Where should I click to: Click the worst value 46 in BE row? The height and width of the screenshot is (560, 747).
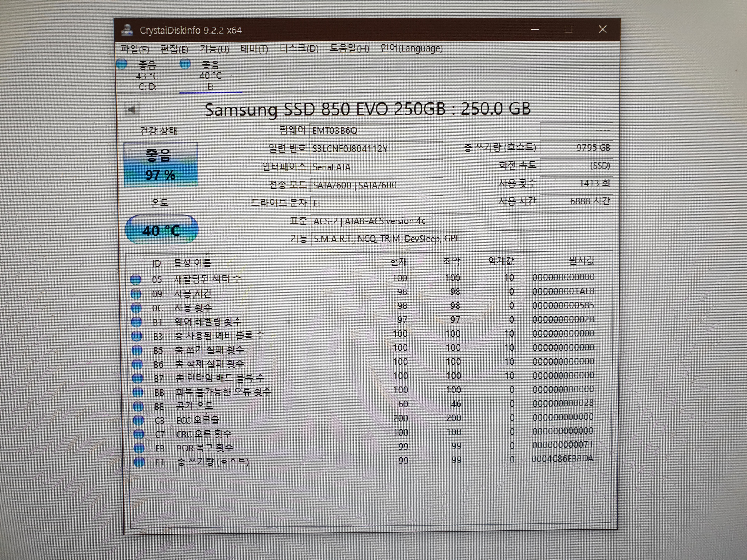[x=456, y=404]
